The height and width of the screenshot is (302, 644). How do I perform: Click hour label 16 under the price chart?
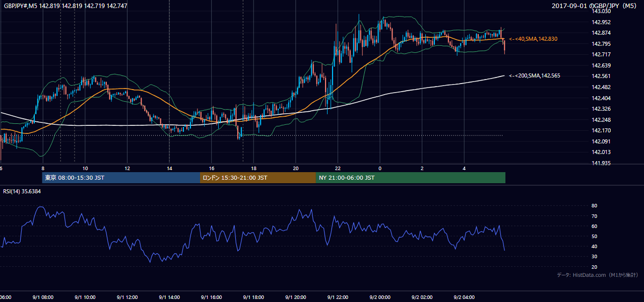[x=212, y=169]
